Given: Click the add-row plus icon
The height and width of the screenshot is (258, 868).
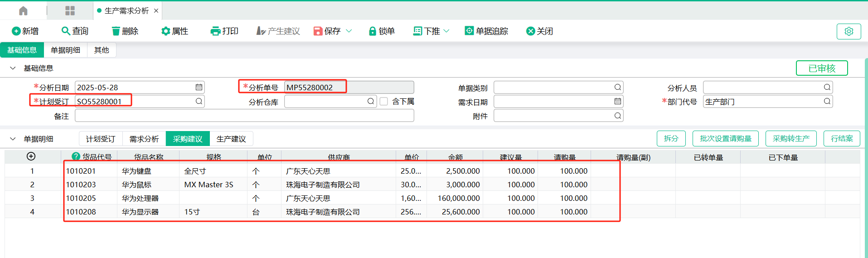Looking at the screenshot, I should click(x=31, y=156).
